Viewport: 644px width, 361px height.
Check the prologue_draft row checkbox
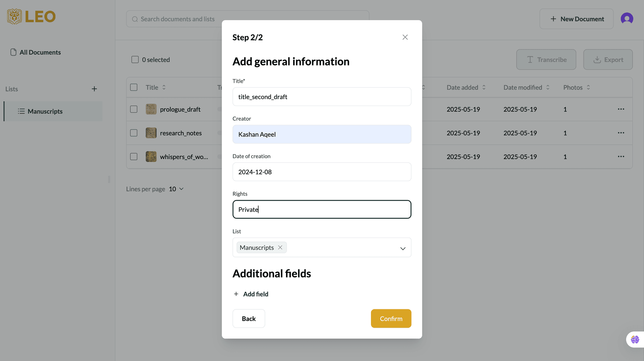[134, 109]
